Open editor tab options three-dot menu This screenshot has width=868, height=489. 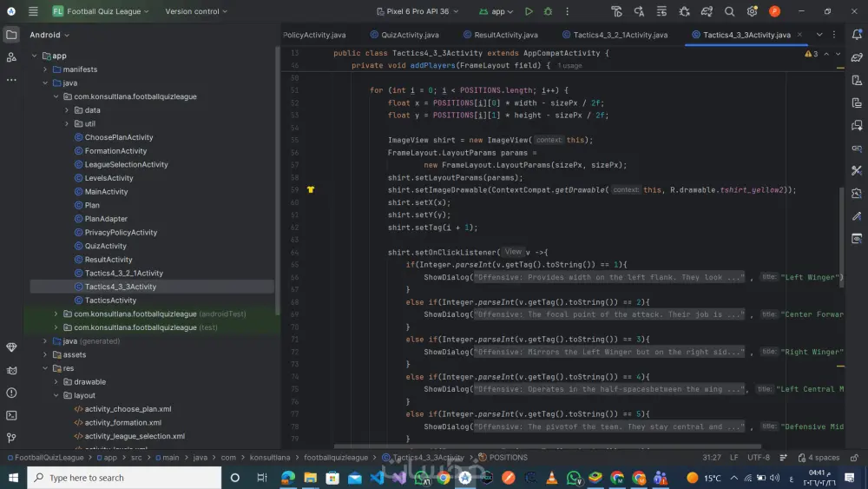834,35
